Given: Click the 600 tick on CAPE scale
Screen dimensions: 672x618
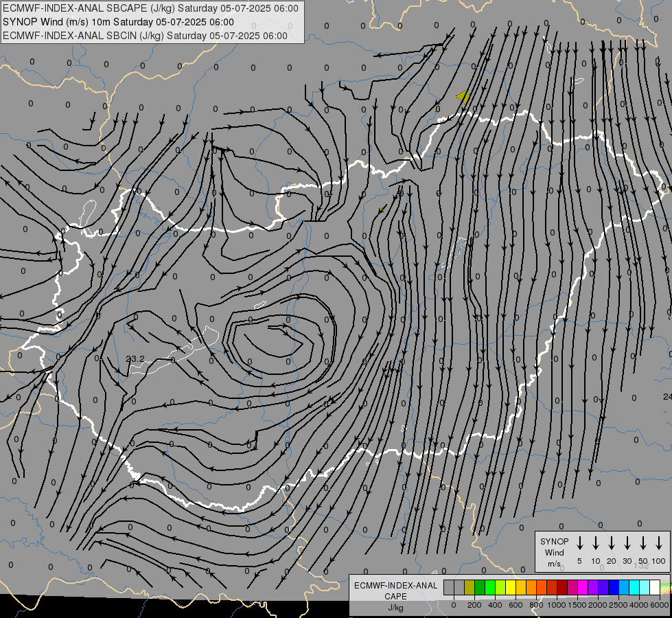Looking at the screenshot, I should pos(515,605).
